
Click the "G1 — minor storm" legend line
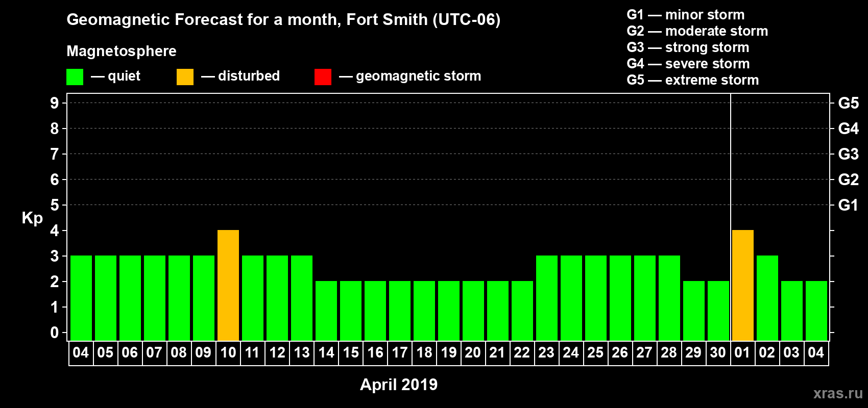686,15
